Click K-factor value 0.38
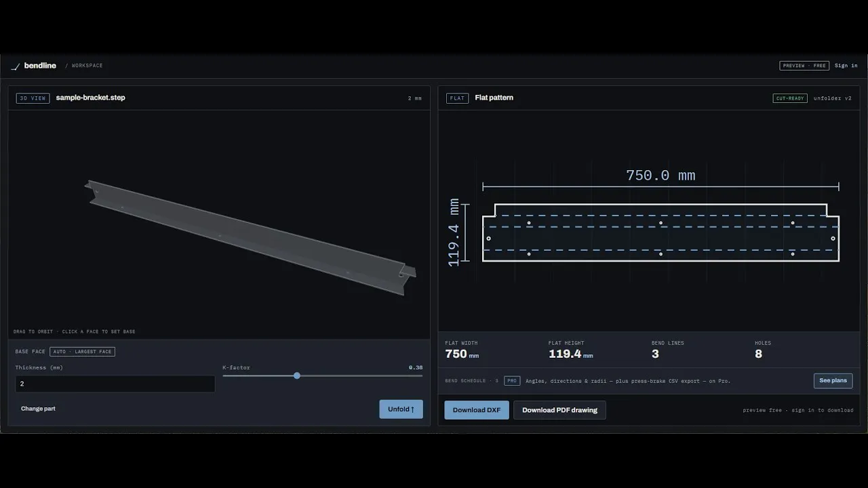Image resolution: width=868 pixels, height=488 pixels. click(415, 367)
